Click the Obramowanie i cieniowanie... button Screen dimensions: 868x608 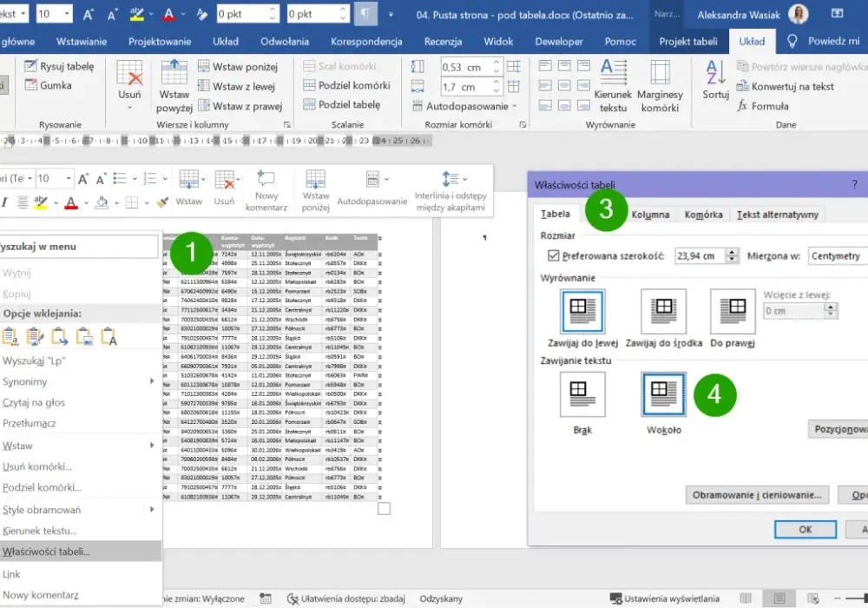click(x=757, y=495)
